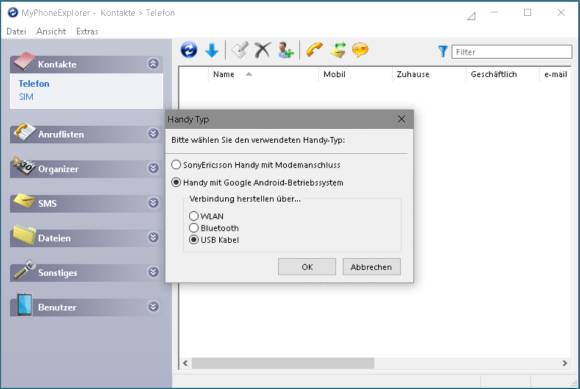Click the scrollbar left arrow
The image size is (580, 389).
coord(185,363)
